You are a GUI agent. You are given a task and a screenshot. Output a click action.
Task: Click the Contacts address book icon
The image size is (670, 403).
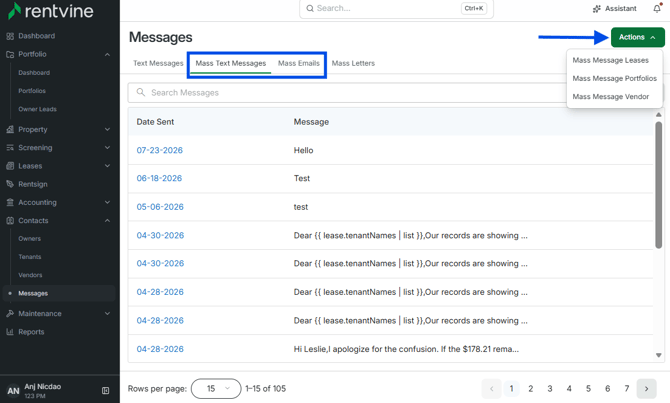coord(10,221)
